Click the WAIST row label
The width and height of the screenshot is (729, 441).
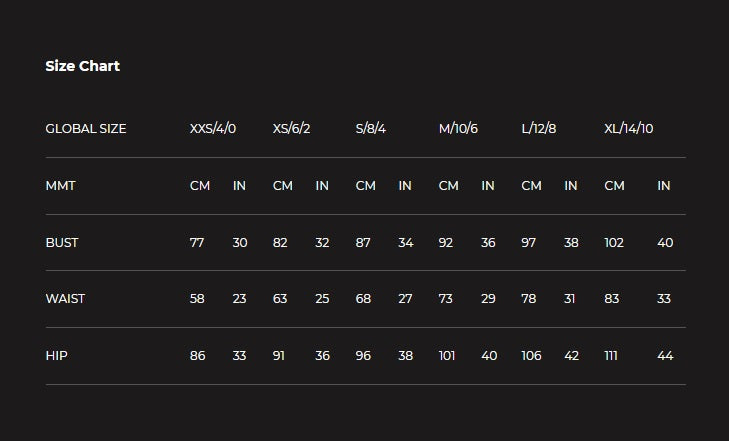coord(65,299)
